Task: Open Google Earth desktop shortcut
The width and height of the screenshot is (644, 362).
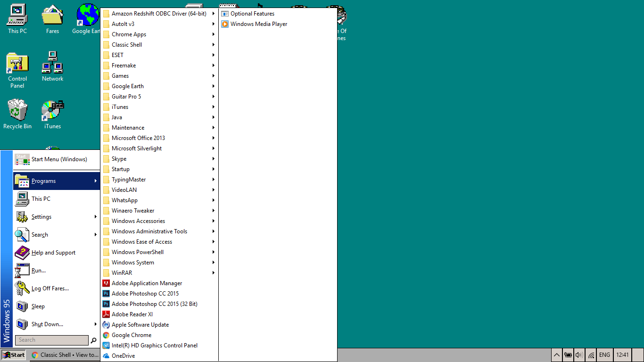Action: (86, 19)
